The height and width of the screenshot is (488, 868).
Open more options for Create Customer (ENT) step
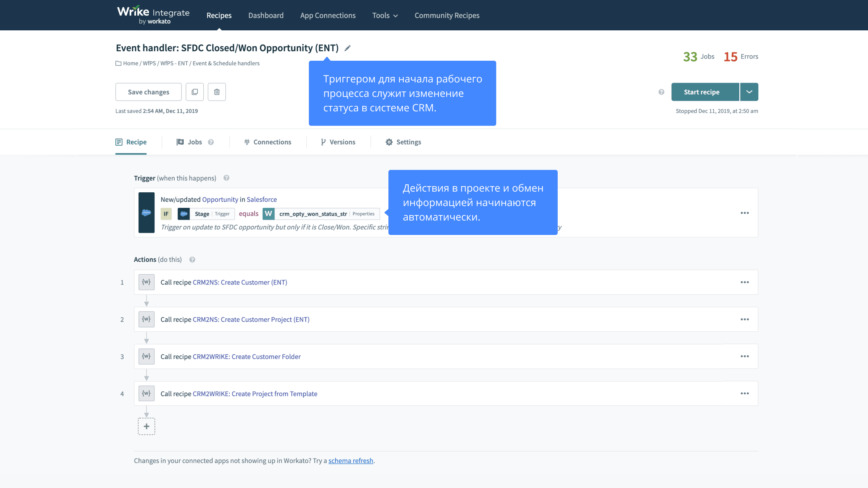[x=745, y=282]
